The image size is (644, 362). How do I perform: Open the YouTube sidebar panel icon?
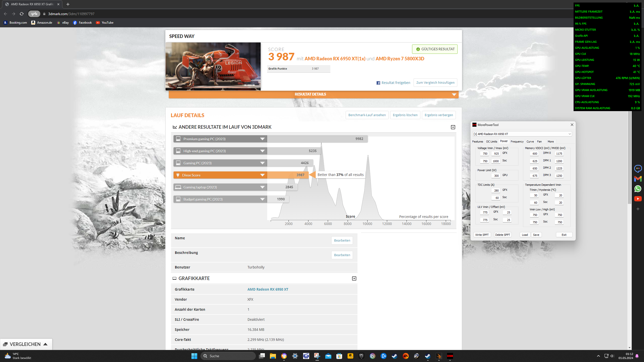click(x=638, y=199)
